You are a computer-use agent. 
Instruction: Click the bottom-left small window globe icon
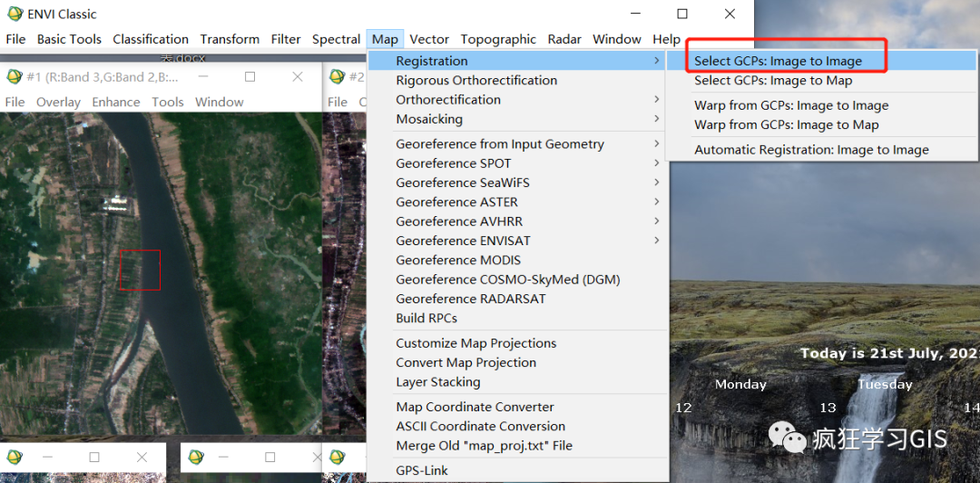pos(15,457)
